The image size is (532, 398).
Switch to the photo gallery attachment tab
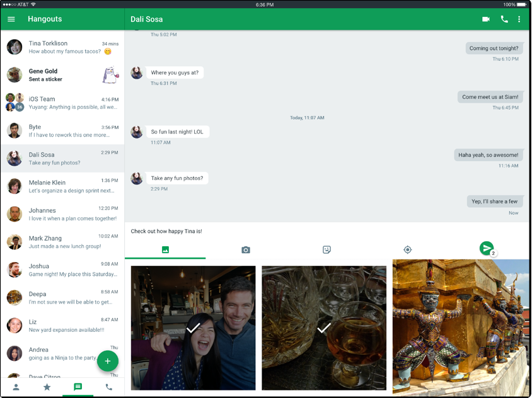165,250
